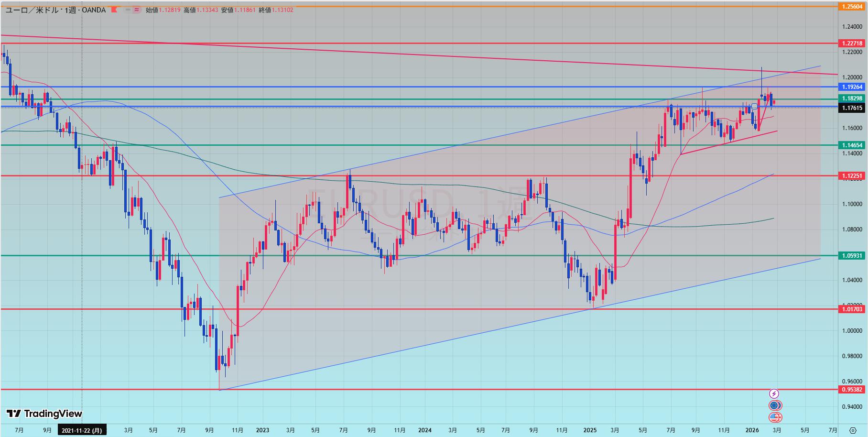The image size is (868, 437).
Task: Click the 2021-11-22 date label on time axis
Action: (x=82, y=430)
